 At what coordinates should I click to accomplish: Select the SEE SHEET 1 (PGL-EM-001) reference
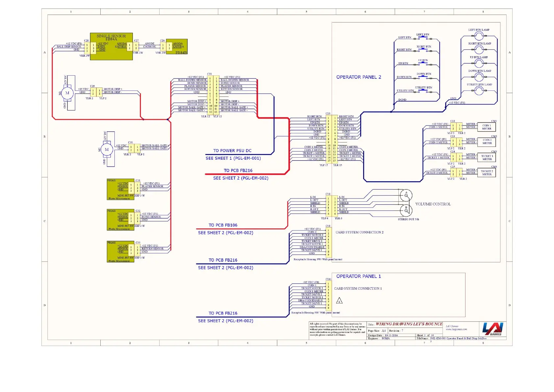pos(233,158)
